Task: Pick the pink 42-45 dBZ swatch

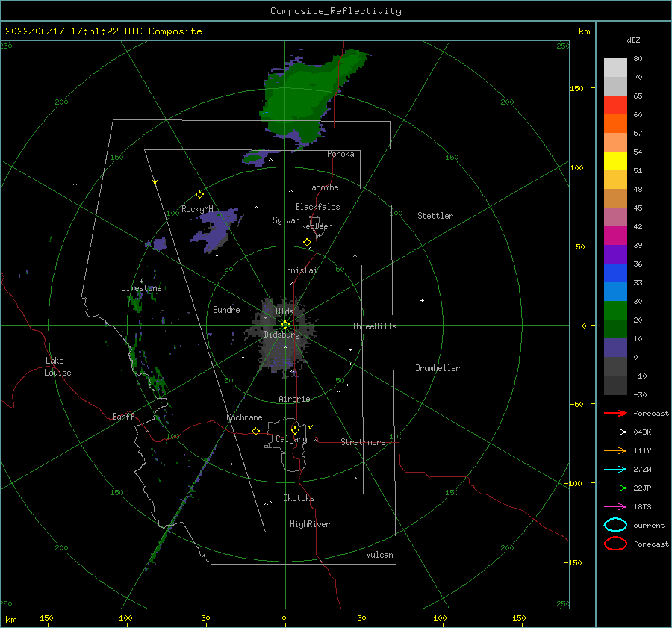Action: [x=615, y=217]
